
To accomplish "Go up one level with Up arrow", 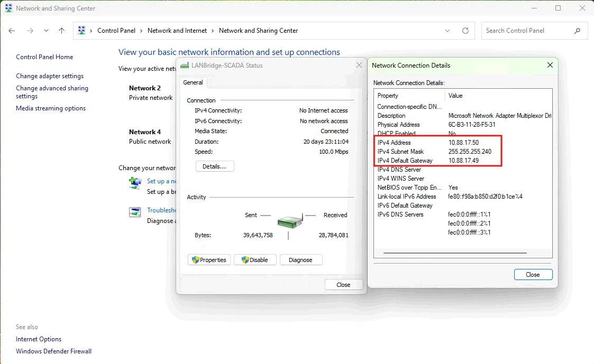I will pyautogui.click(x=62, y=31).
